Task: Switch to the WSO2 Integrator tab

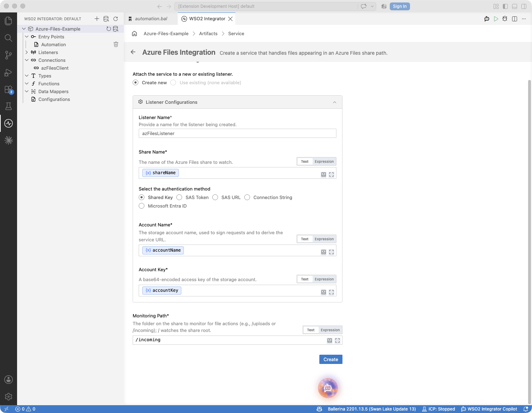Action: (207, 19)
